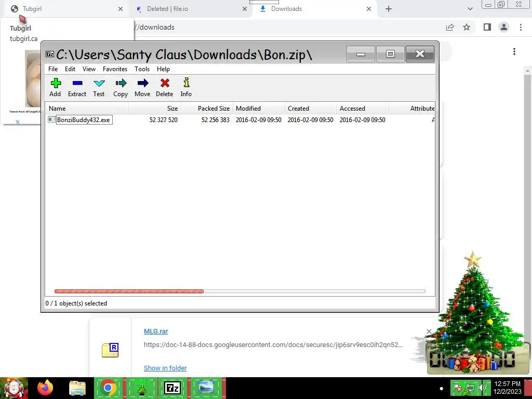532x399 pixels.
Task: Run the Test archive icon
Action: pos(99,87)
